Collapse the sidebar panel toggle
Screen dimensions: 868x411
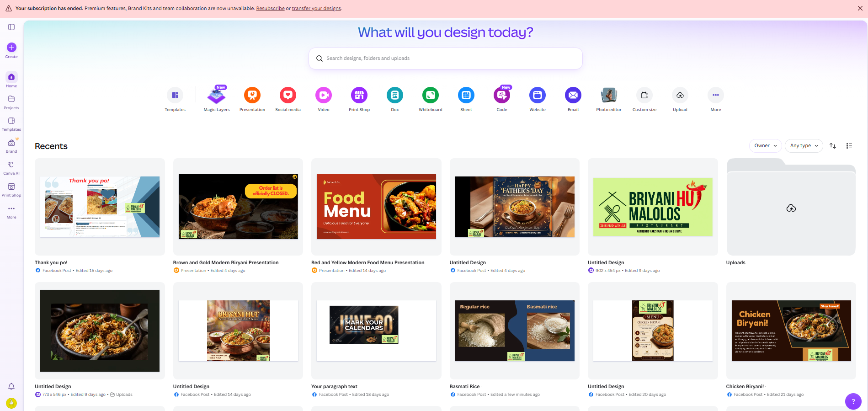tap(11, 27)
